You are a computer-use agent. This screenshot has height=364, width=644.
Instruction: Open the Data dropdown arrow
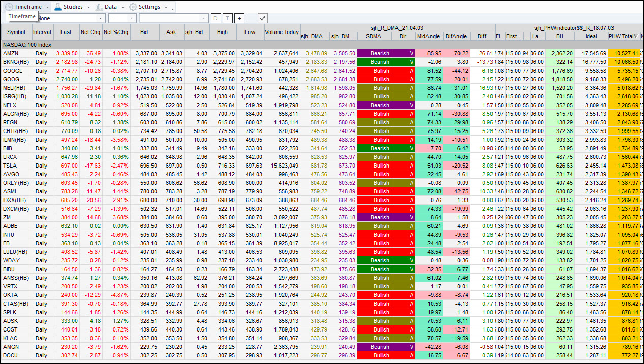pyautogui.click(x=122, y=7)
